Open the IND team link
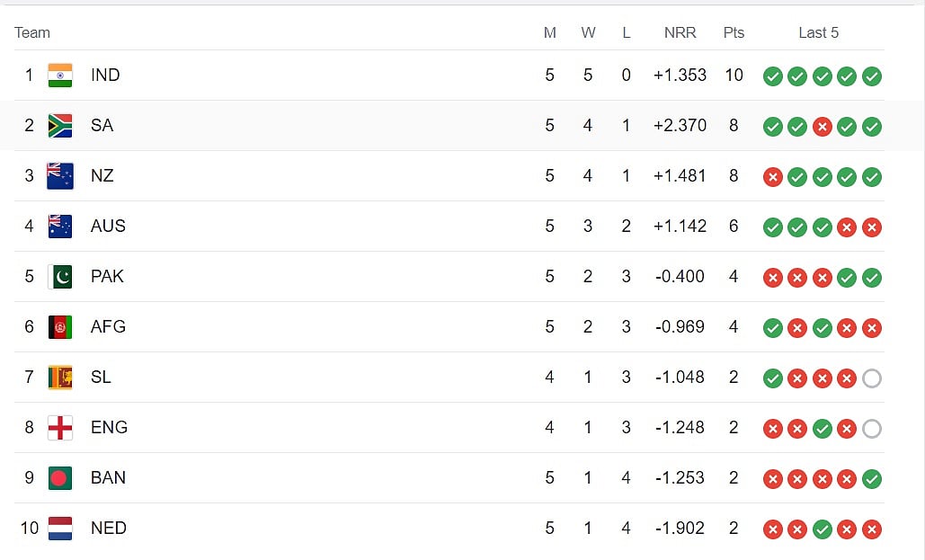Viewport: 925px width, 560px height. click(105, 76)
